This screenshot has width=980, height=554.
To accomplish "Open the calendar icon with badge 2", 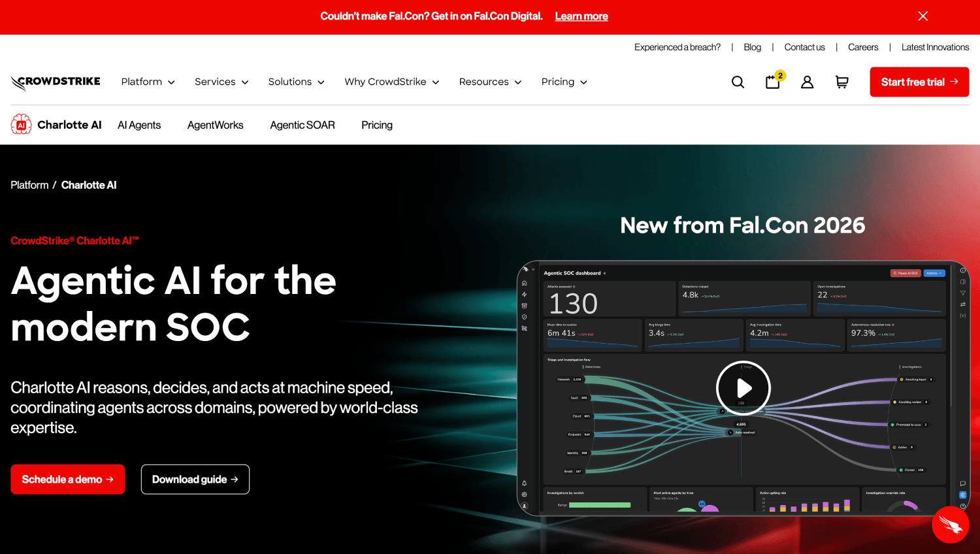I will (x=774, y=81).
